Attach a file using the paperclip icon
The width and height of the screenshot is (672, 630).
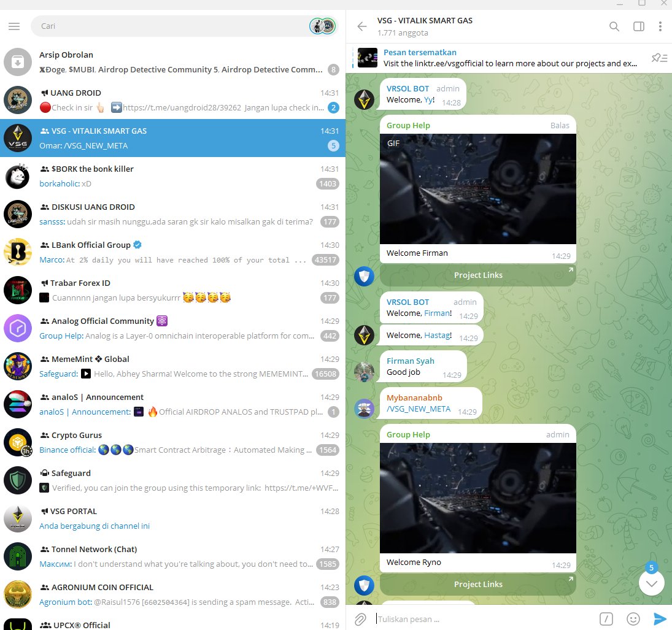click(360, 619)
